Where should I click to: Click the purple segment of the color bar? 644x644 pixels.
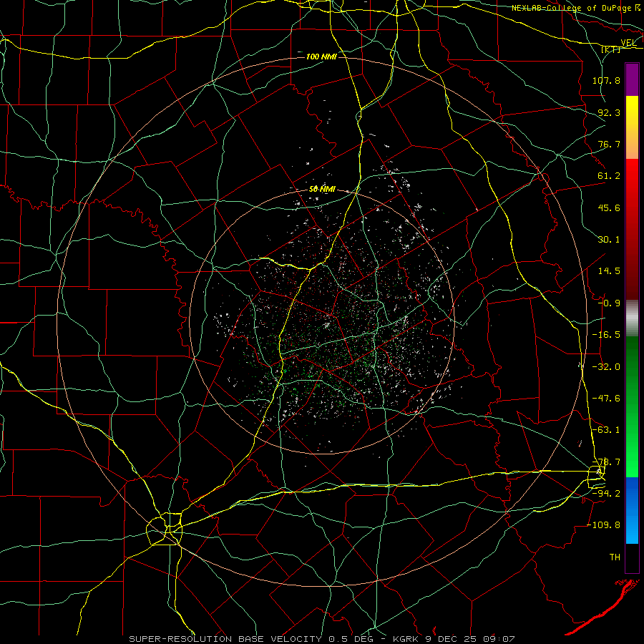pyautogui.click(x=632, y=80)
